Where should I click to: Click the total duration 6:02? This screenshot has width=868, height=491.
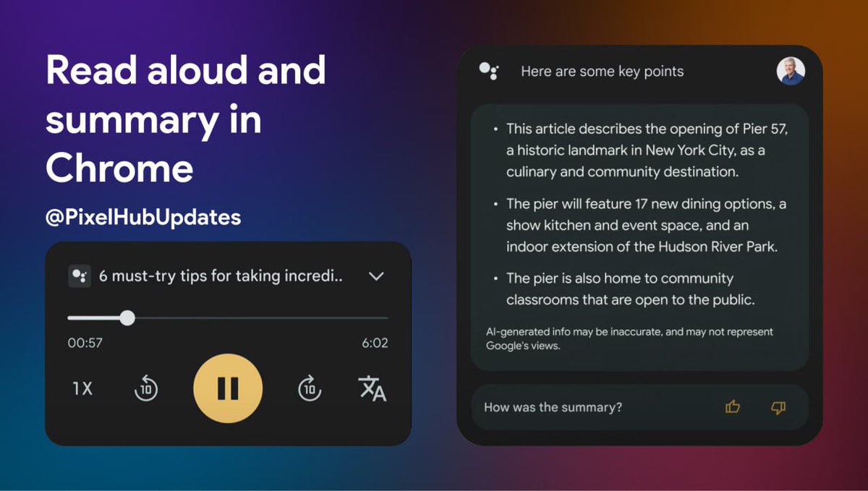(x=375, y=343)
